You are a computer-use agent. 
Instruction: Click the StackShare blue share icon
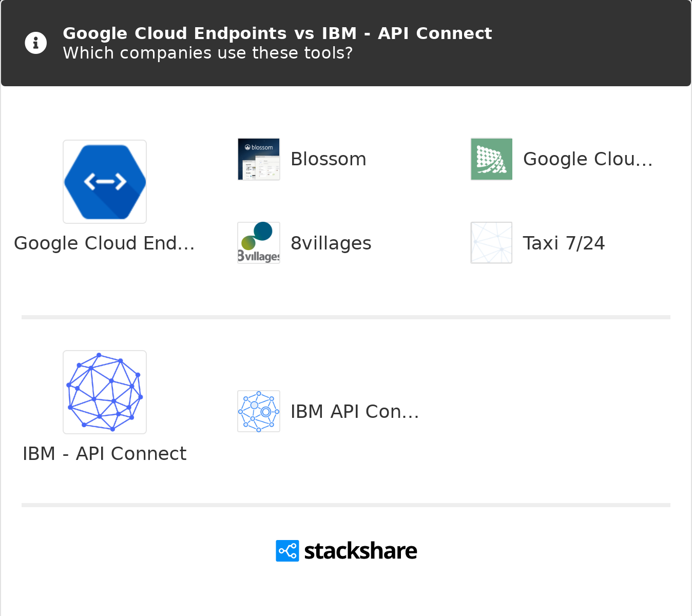287,551
